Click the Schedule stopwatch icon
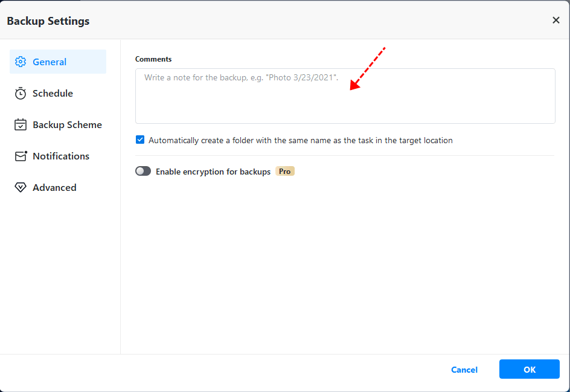Viewport: 570px width, 392px height. pos(21,93)
